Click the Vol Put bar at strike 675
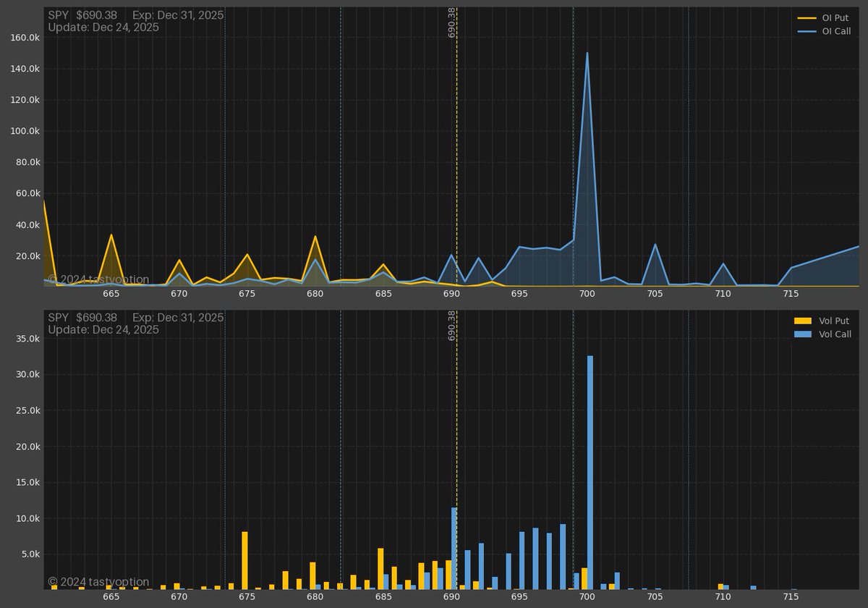This screenshot has height=608, width=868. (x=244, y=561)
